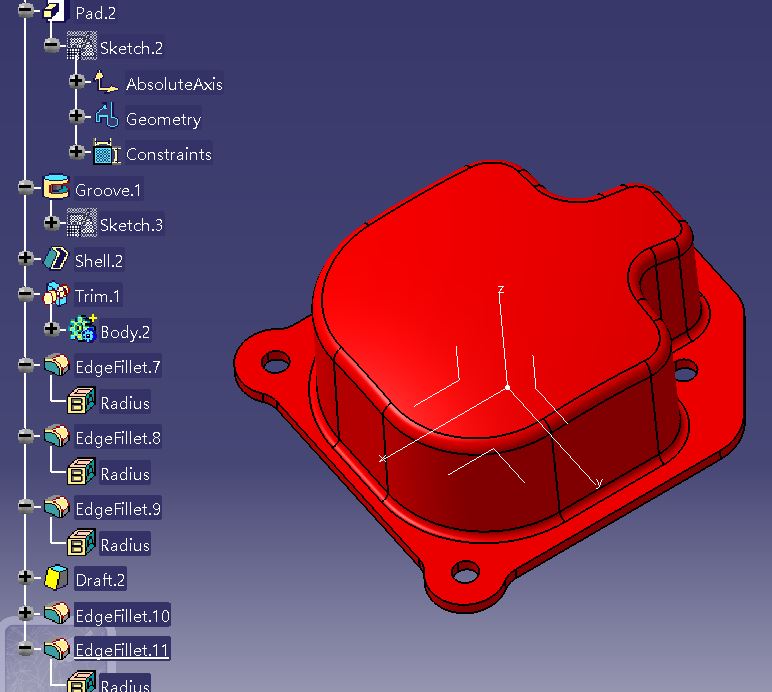The width and height of the screenshot is (772, 692).
Task: Click the Radius parameter icon under EdgeFillet.7
Action: coord(81,400)
